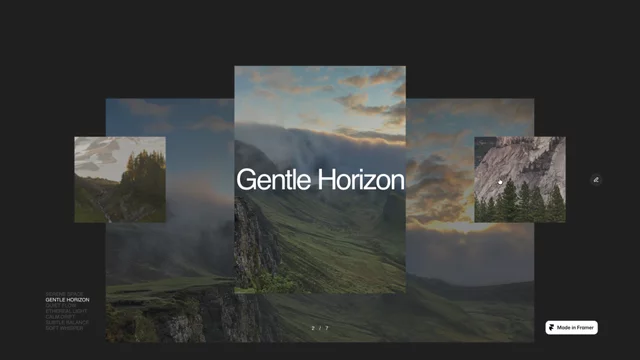This screenshot has height=360, width=640.
Task: Switch to the Soft Whisper slide
Action: (x=64, y=328)
